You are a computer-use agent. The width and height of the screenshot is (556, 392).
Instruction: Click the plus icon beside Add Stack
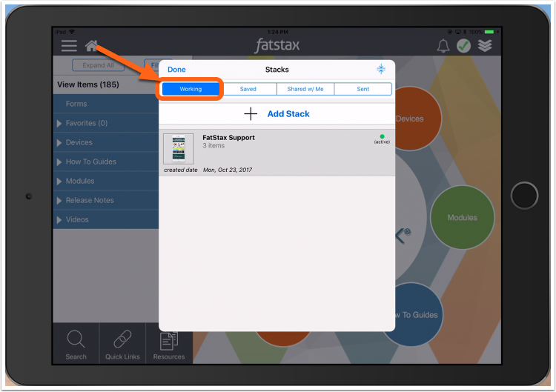point(251,114)
